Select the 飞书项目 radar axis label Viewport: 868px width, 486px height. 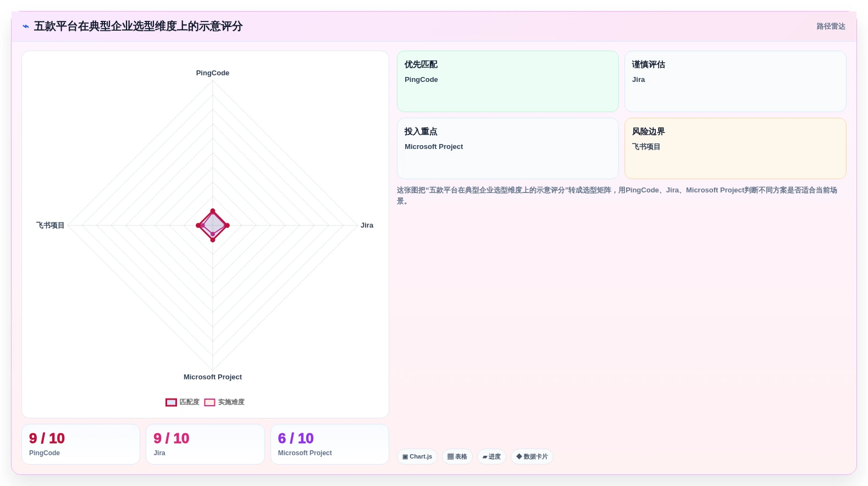tap(50, 225)
